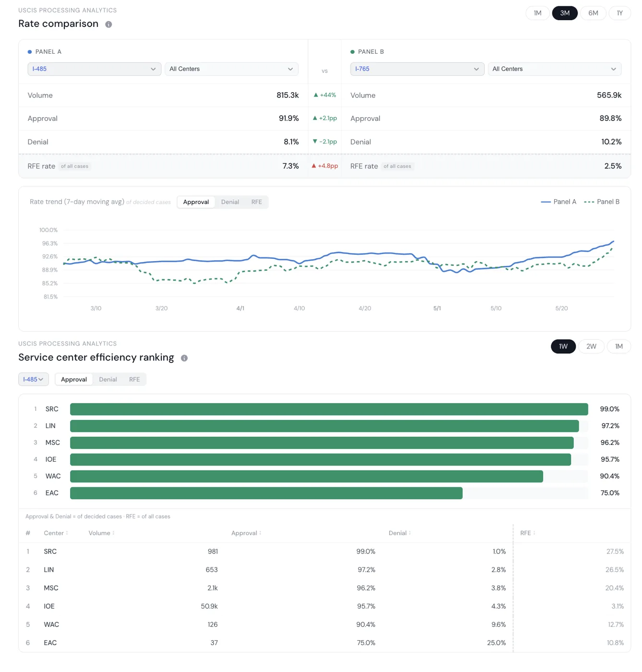Click WAC denial cell 9.6%

click(x=499, y=624)
